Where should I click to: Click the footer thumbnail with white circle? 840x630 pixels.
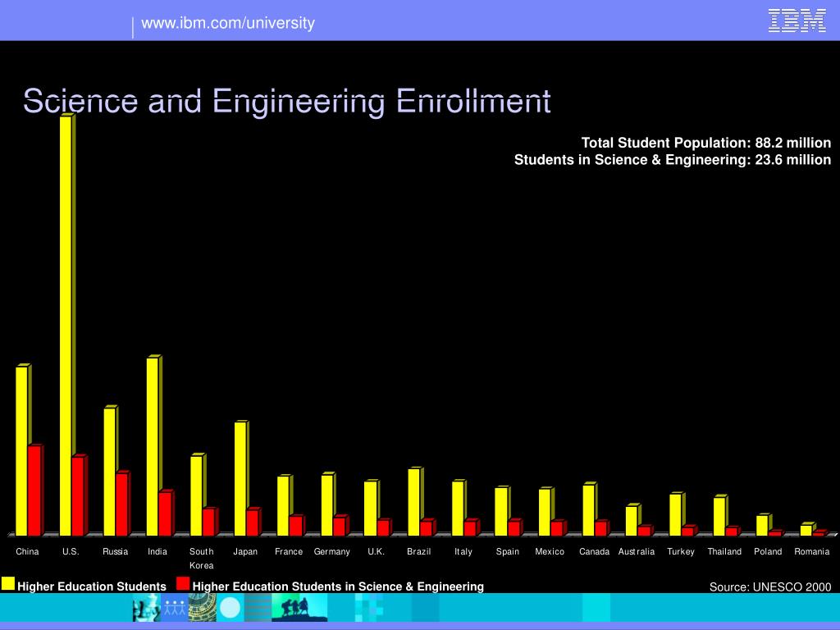coord(231,608)
